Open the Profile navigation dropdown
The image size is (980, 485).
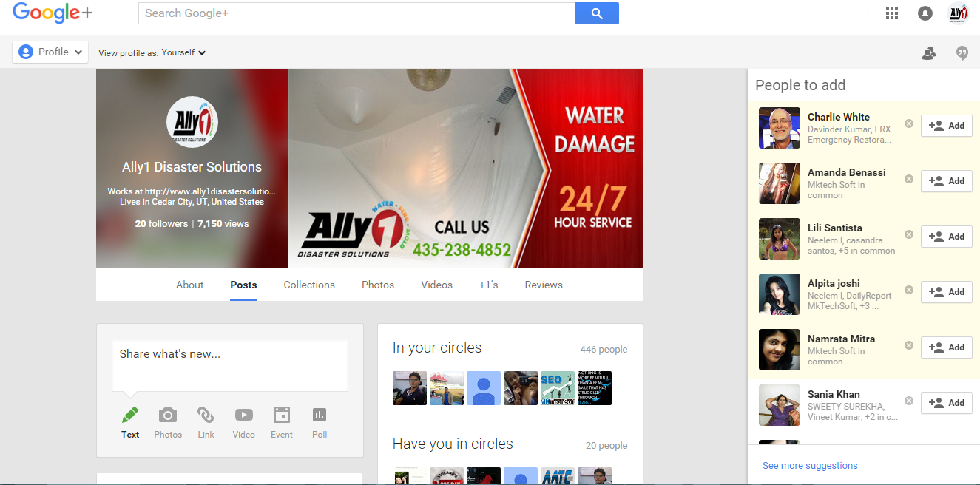click(x=50, y=52)
